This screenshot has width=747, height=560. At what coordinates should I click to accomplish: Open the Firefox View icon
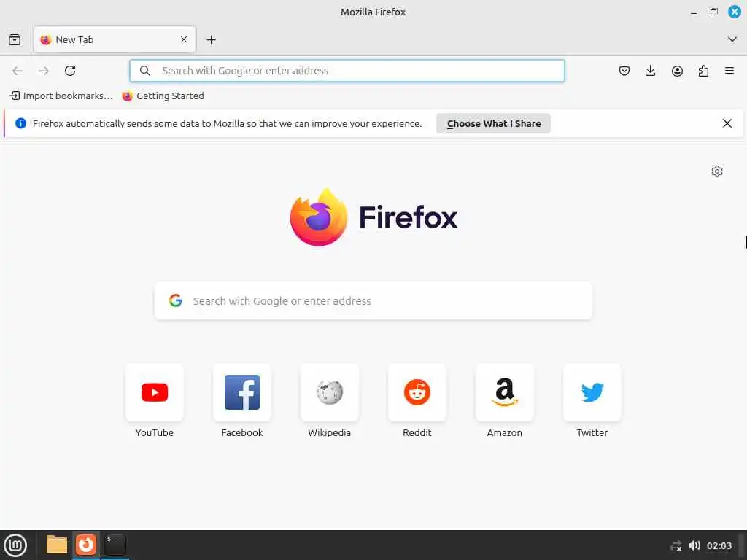[15, 39]
